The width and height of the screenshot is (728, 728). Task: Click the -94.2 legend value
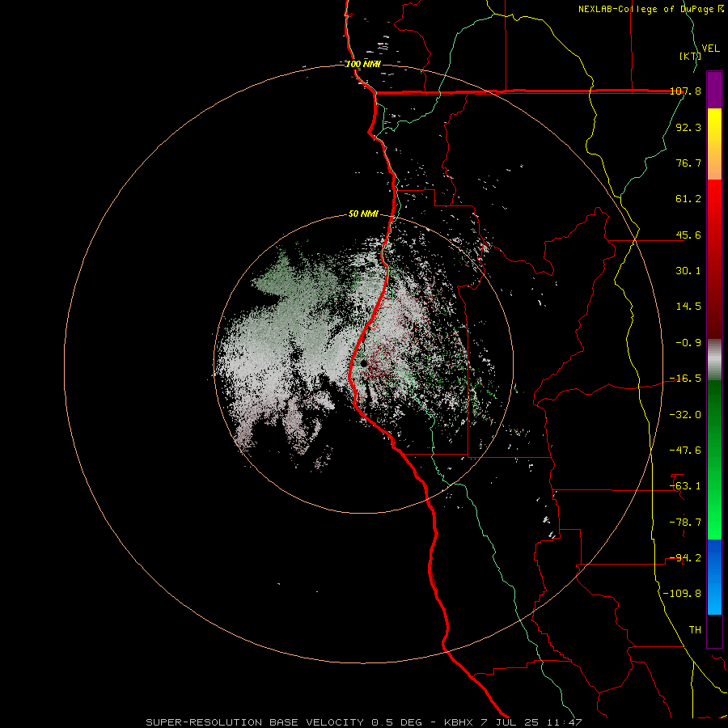click(685, 558)
